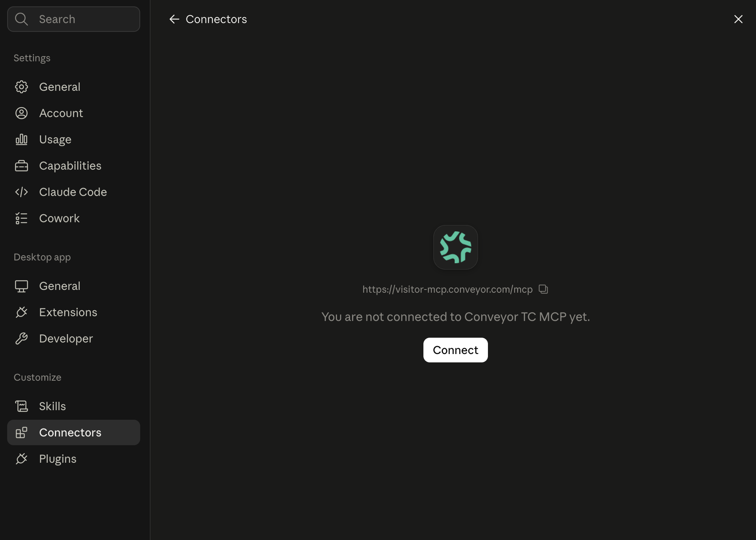Screen dimensions: 756x540
Task: Select Connectors in the sidebar
Action: click(74, 432)
